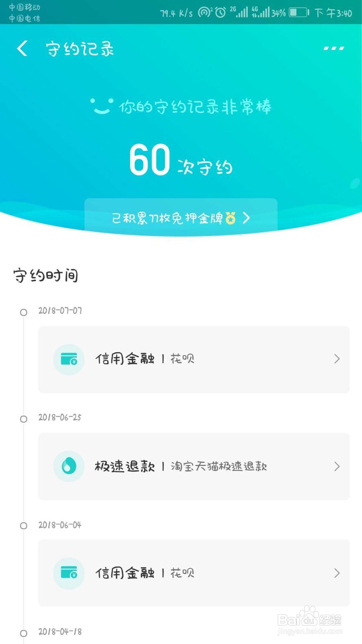Open 淘宝天猫极速退款 record

pos(194,466)
